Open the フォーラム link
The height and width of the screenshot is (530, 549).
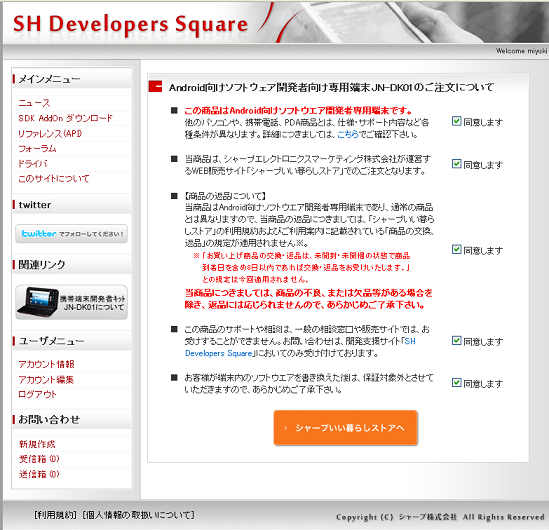click(37, 148)
